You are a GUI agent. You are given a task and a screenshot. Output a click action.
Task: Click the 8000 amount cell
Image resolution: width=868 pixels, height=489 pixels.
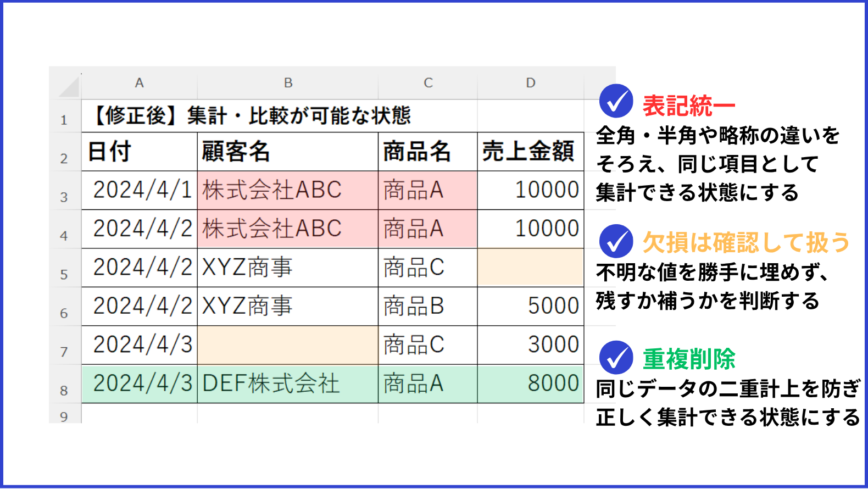pos(531,384)
